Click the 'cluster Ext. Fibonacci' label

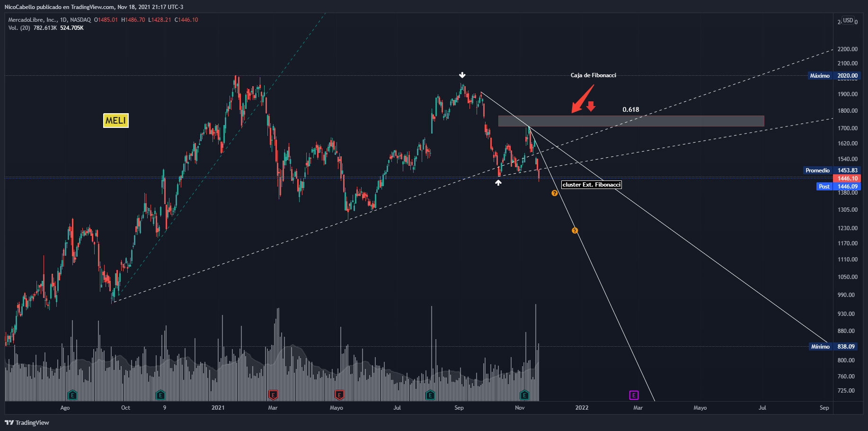click(592, 185)
